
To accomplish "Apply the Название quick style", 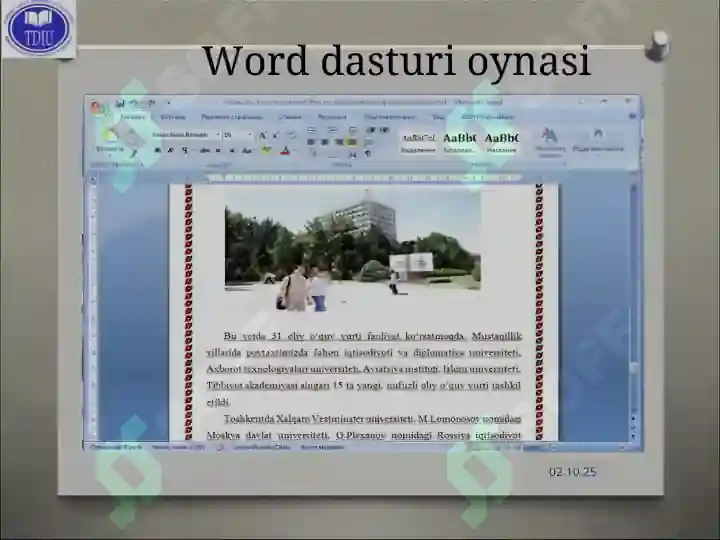I will pyautogui.click(x=501, y=143).
